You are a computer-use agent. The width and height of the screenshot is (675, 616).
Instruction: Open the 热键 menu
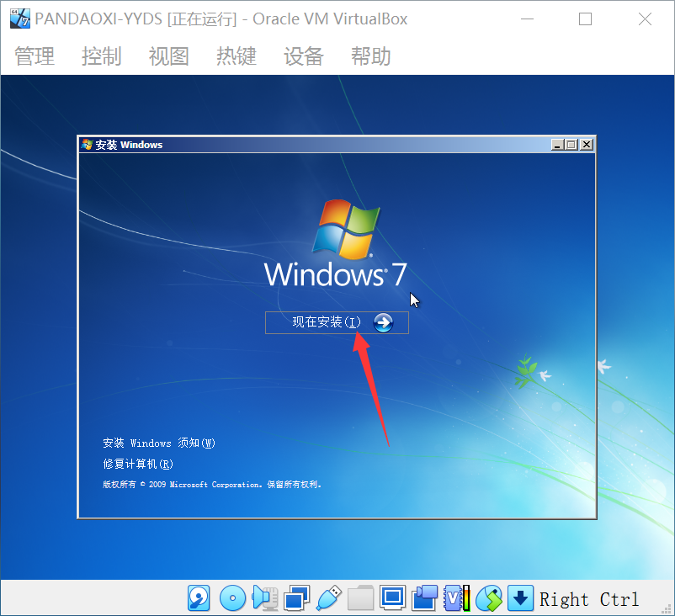click(x=237, y=56)
